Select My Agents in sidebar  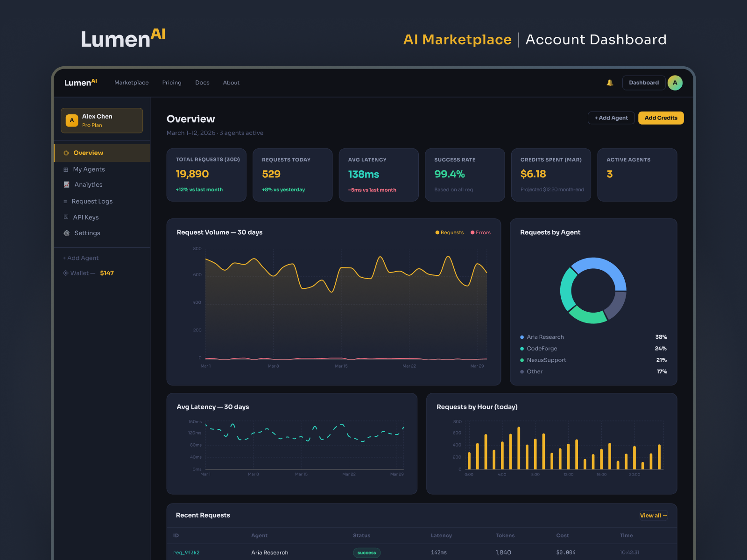point(102,169)
